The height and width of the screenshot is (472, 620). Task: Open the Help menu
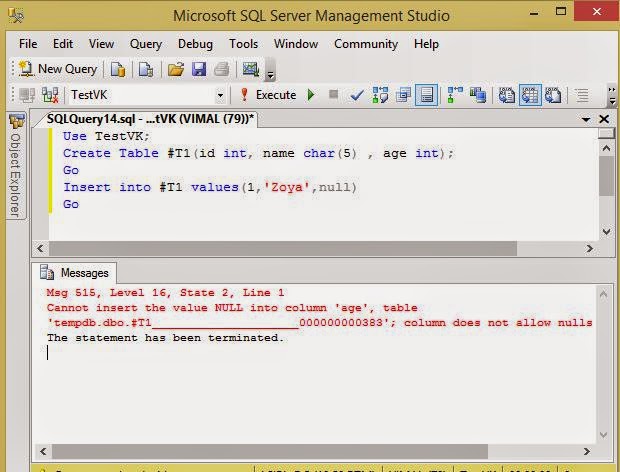[x=426, y=44]
